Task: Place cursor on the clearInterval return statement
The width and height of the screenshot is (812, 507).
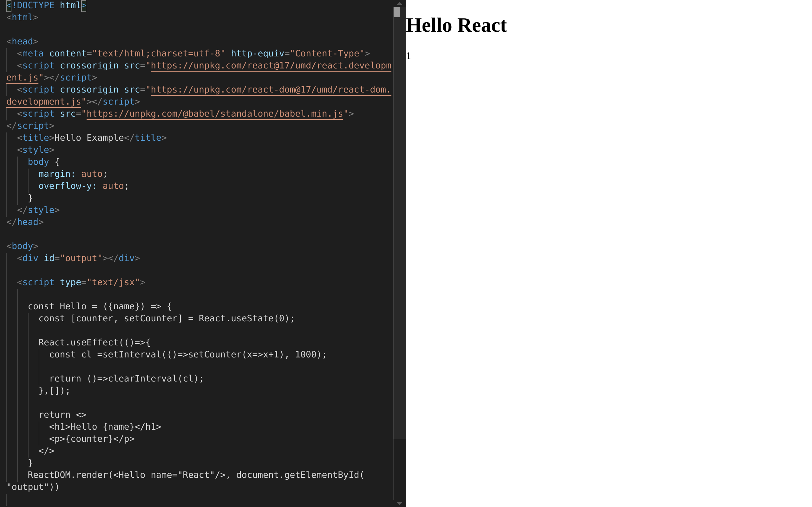Action: [x=126, y=379]
